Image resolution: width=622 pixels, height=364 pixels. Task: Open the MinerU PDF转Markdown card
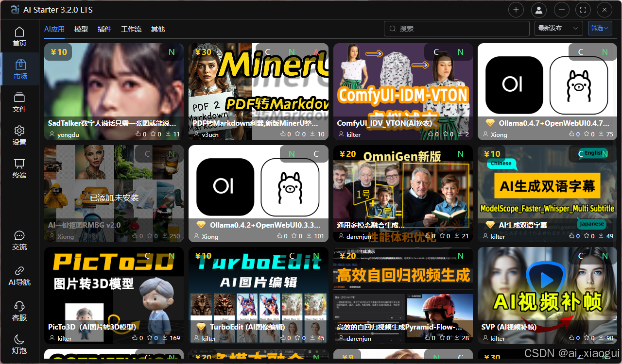coord(259,92)
